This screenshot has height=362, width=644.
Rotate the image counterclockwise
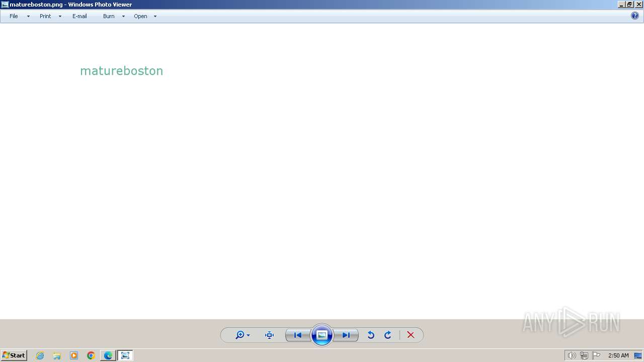click(x=371, y=335)
